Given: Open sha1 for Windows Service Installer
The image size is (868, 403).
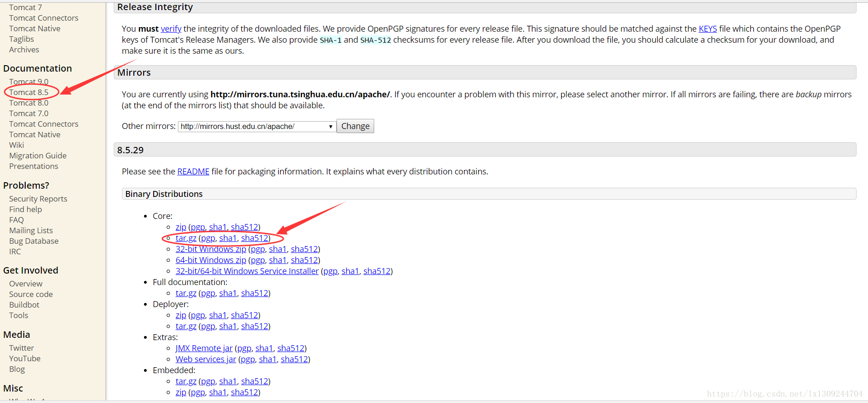Looking at the screenshot, I should pos(350,271).
